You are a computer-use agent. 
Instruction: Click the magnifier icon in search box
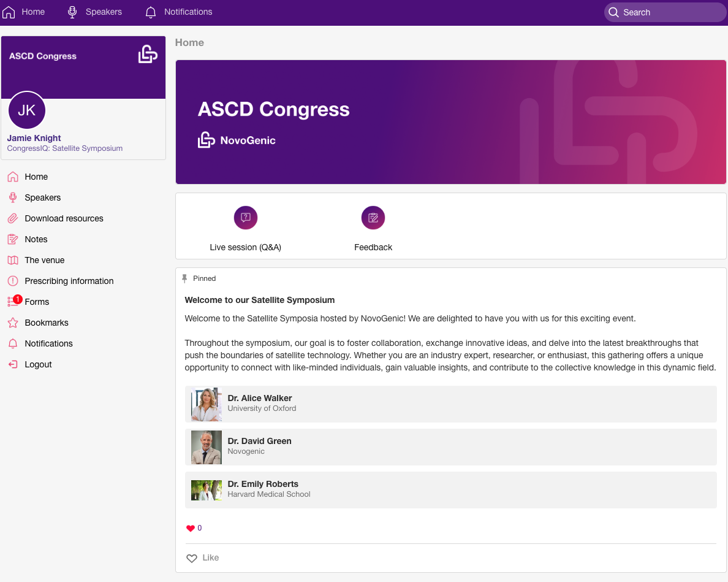click(x=613, y=12)
